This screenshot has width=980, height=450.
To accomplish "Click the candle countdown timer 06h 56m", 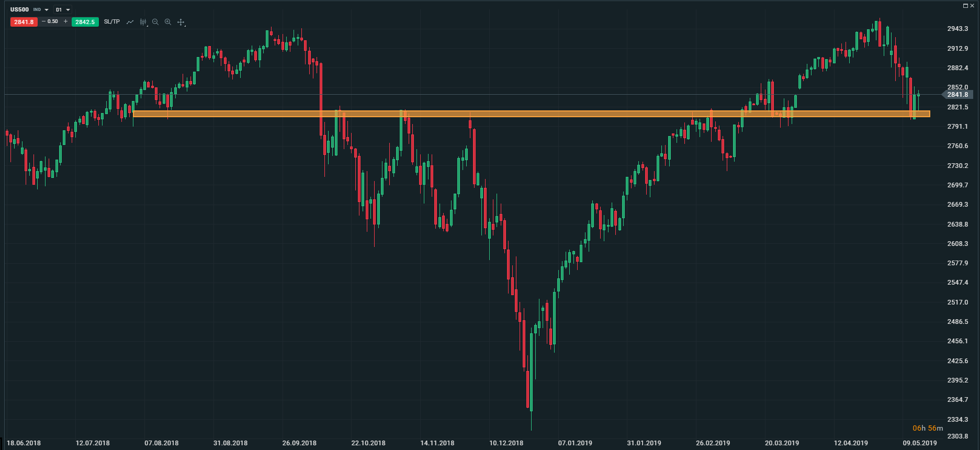I will click(928, 428).
